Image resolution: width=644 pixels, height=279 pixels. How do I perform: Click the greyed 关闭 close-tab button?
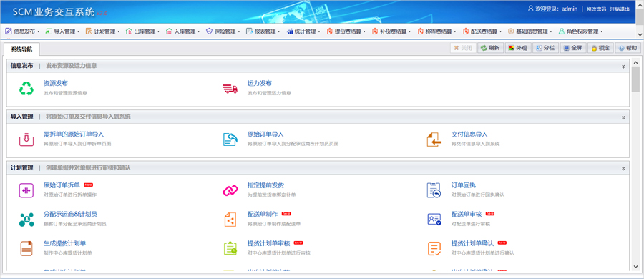point(463,48)
